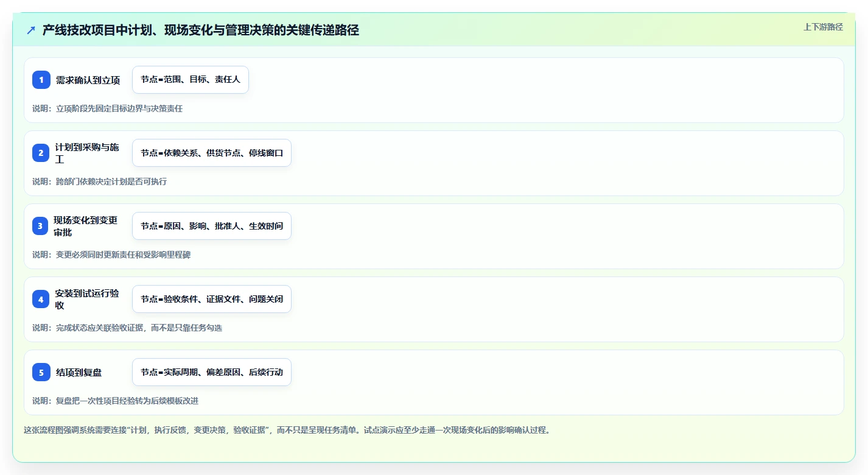Viewport: 868px width, 475px height.
Task: Select step number badge 2
Action: tap(41, 153)
